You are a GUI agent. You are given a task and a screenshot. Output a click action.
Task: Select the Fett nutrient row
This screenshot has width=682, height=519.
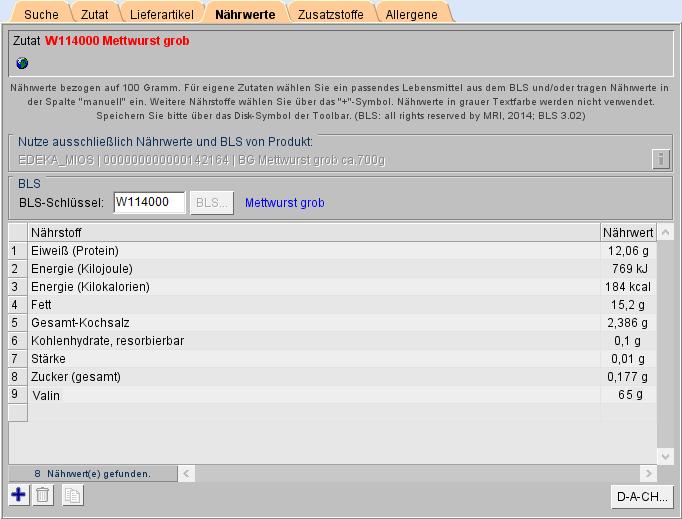(333, 305)
